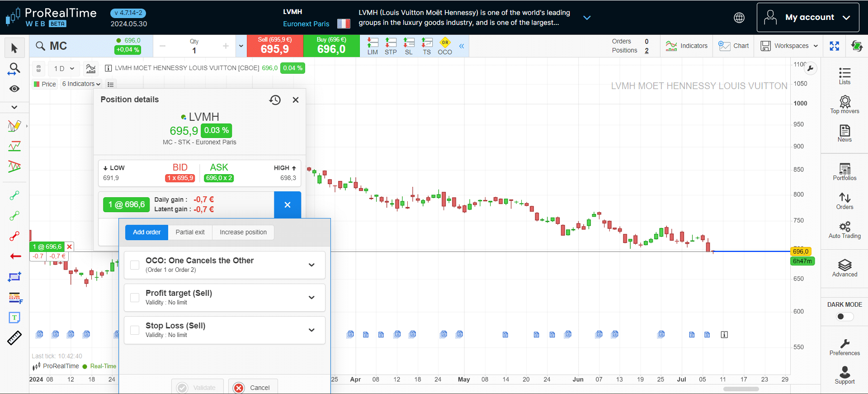Click the red Sell 695,9 button
Screen dimensions: 868x394
point(275,46)
